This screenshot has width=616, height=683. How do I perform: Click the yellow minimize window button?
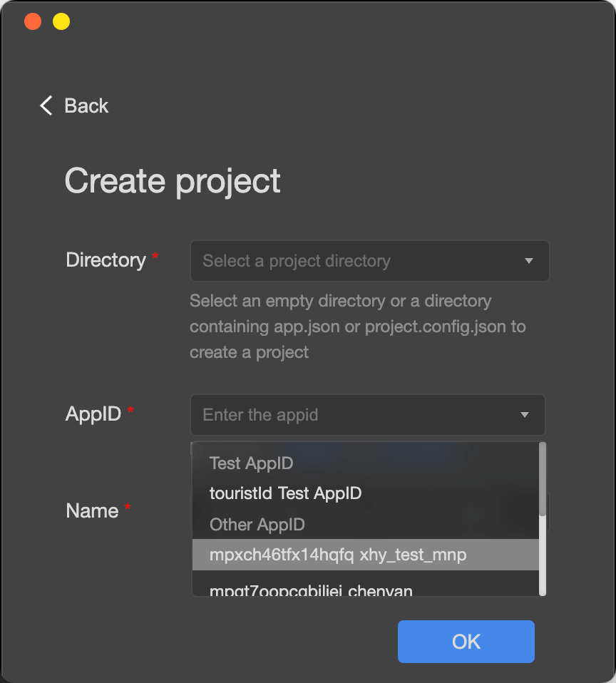pos(61,21)
